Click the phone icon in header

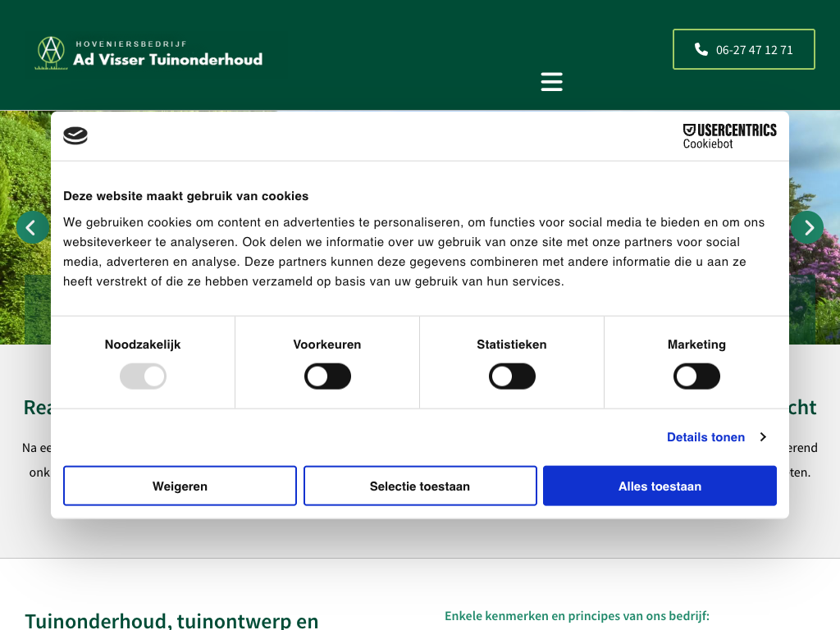tap(701, 49)
